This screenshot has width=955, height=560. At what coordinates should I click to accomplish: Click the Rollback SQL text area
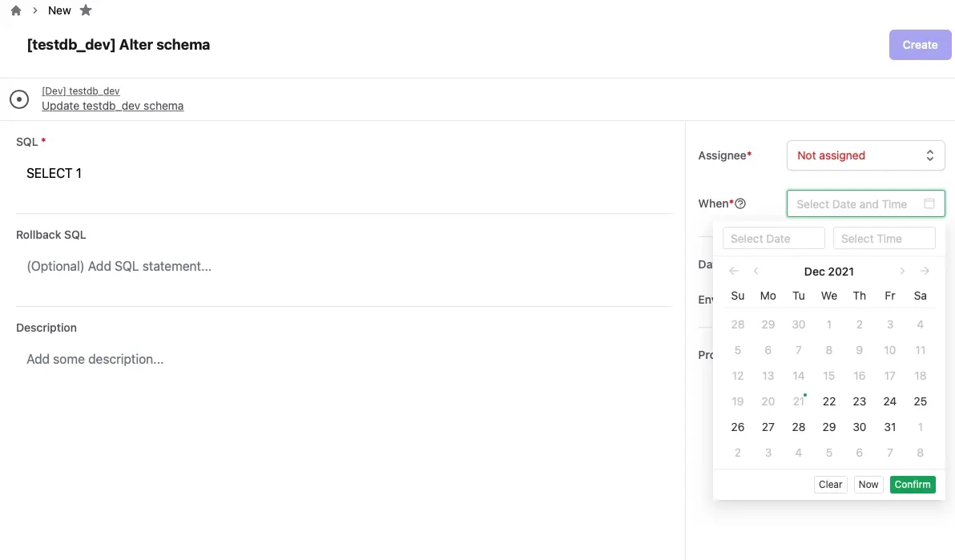(345, 266)
